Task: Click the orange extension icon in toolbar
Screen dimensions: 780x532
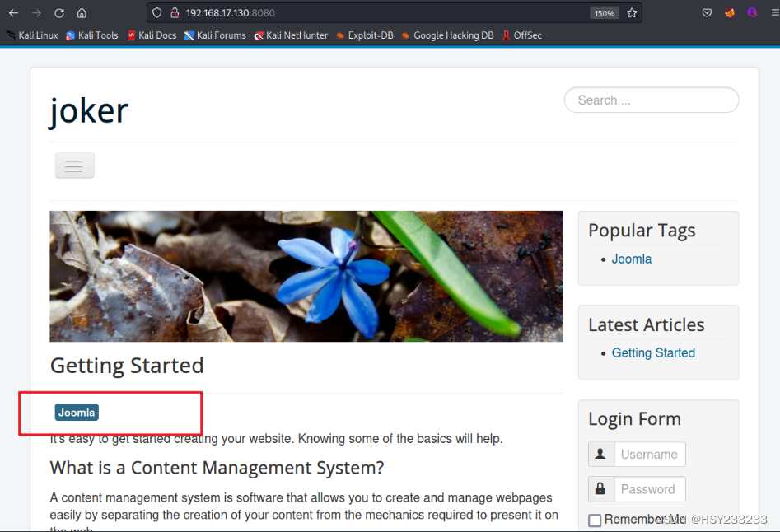Action: 730,13
